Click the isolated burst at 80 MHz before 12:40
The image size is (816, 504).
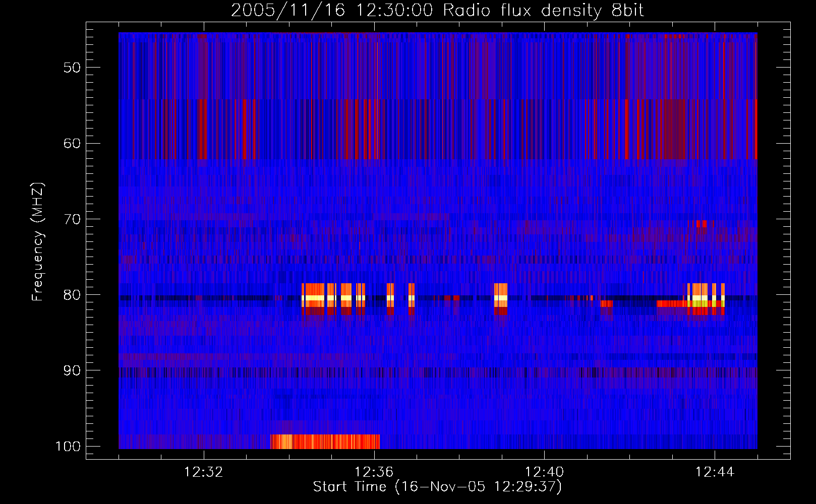(500, 299)
